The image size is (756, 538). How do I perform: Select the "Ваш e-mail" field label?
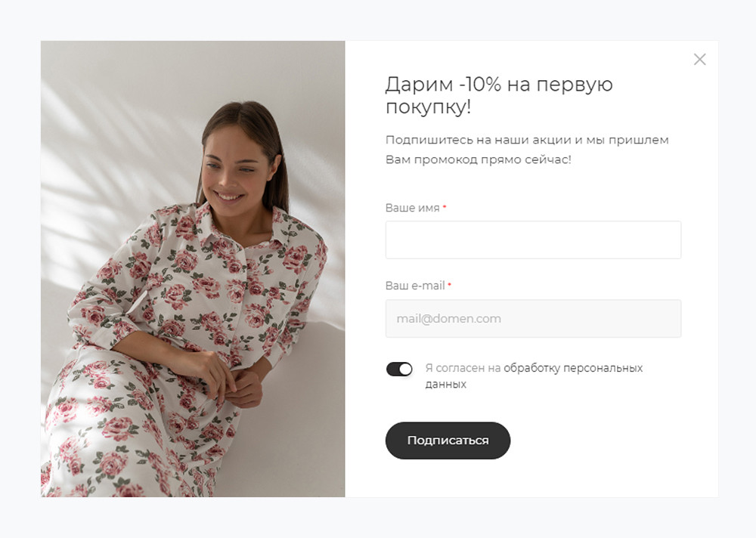415,286
